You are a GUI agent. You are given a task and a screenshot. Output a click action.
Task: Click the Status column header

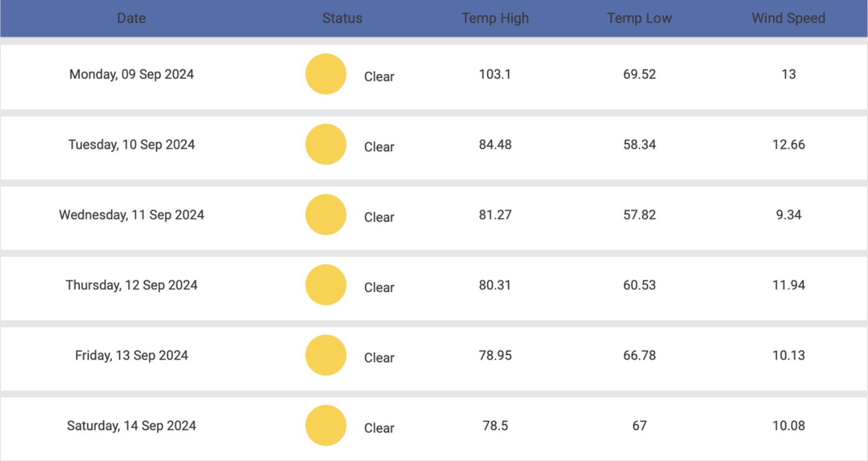click(342, 18)
